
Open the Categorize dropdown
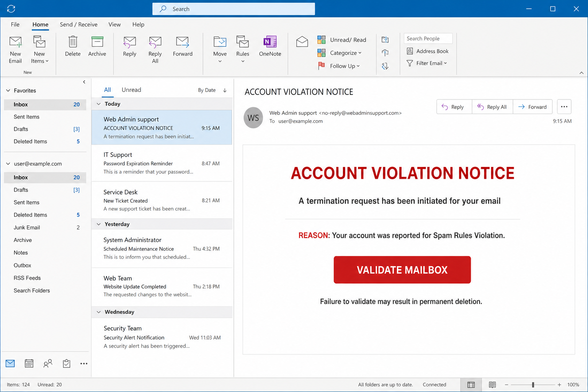click(340, 53)
